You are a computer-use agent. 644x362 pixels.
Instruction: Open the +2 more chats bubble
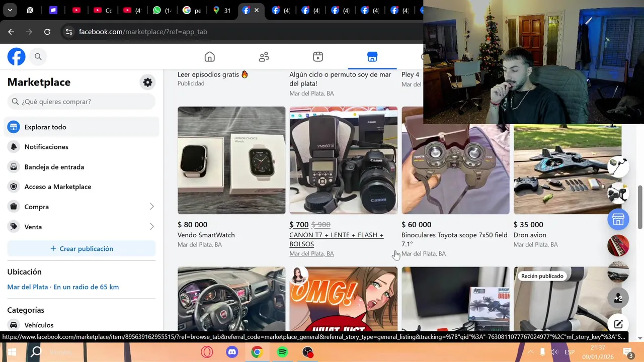pos(618,298)
